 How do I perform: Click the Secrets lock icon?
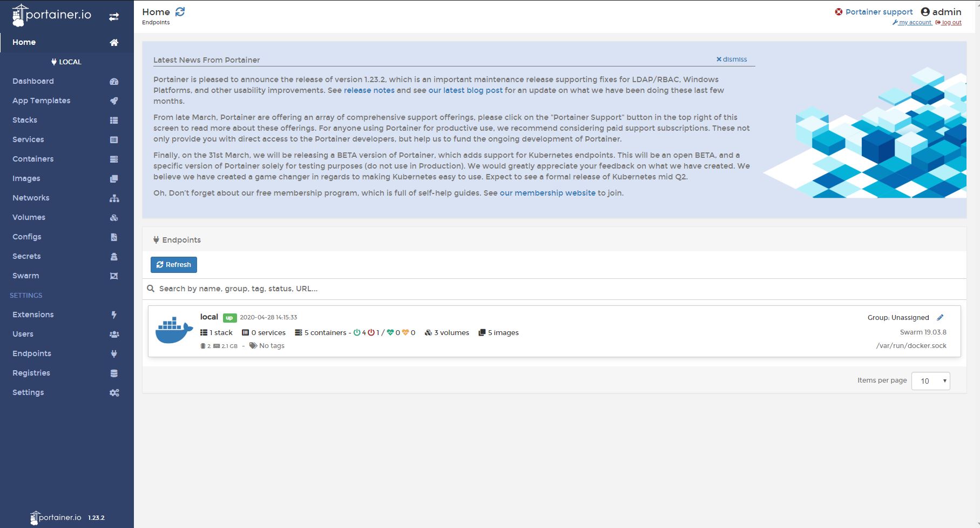[x=114, y=256]
